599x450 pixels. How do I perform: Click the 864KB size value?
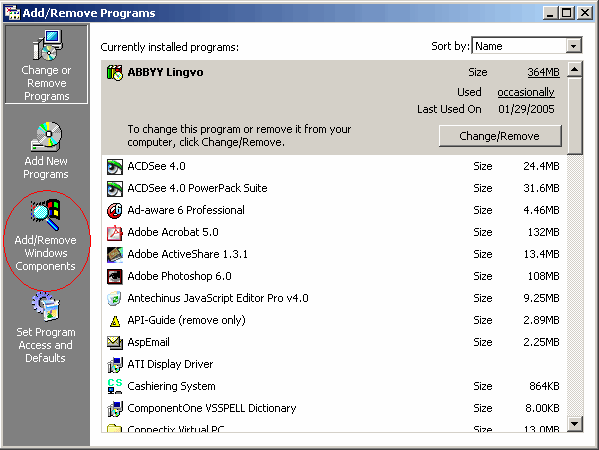click(x=544, y=386)
